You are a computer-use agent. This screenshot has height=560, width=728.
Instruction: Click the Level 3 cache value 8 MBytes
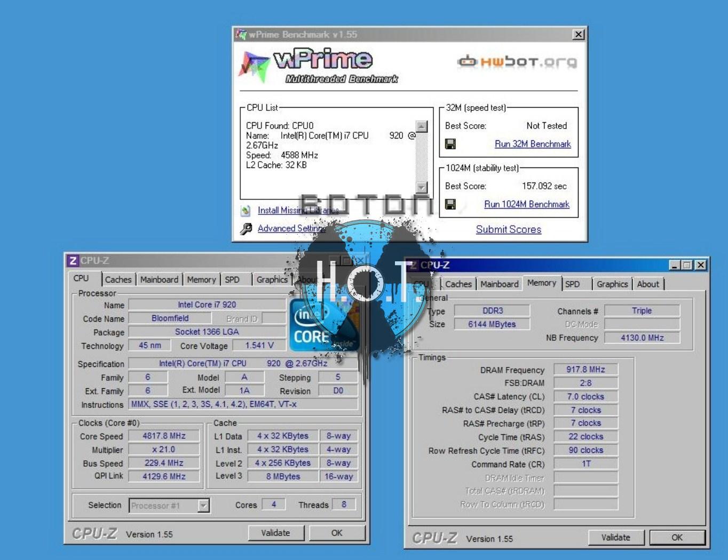tap(283, 477)
